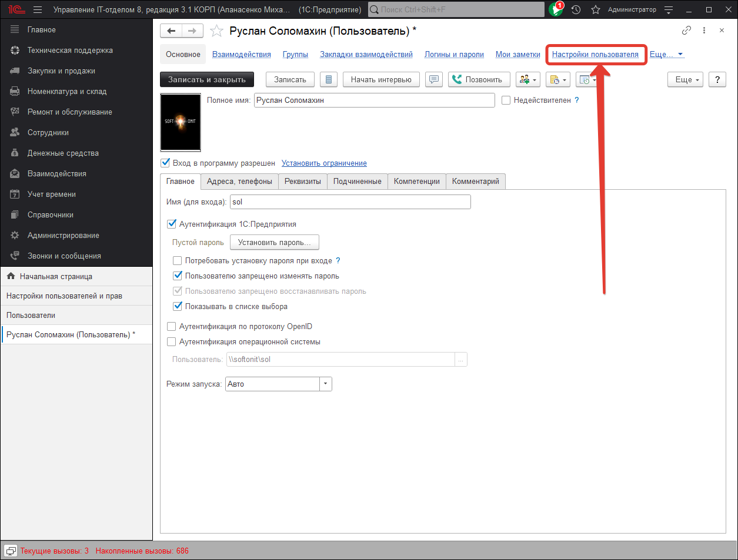Open the Настройки пользователя link

coord(595,55)
